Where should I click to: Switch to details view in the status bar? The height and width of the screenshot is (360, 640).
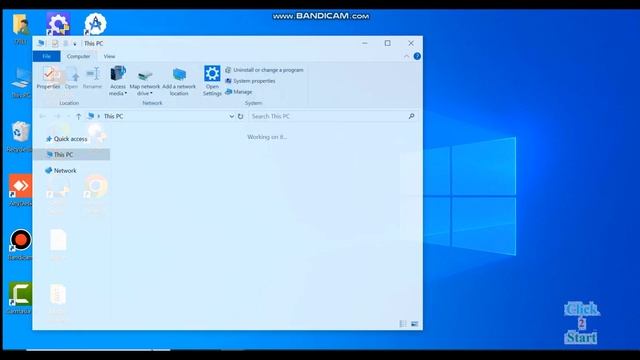(x=403, y=324)
